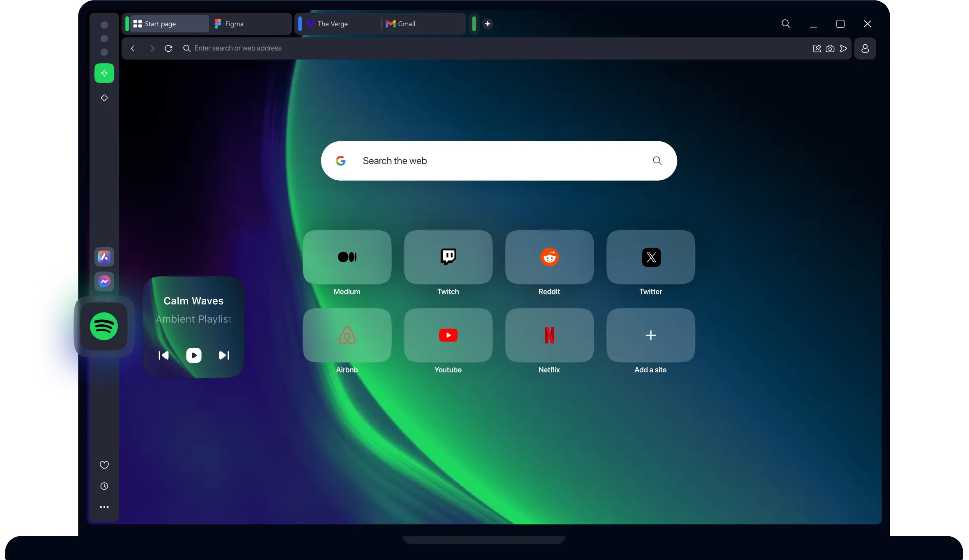Image resolution: width=969 pixels, height=560 pixels.
Task: Open the Spotify sidebar player icon
Action: pos(104,326)
